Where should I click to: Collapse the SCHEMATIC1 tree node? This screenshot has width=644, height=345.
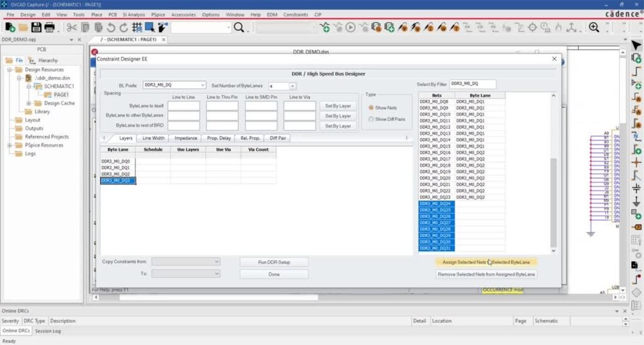[x=29, y=86]
